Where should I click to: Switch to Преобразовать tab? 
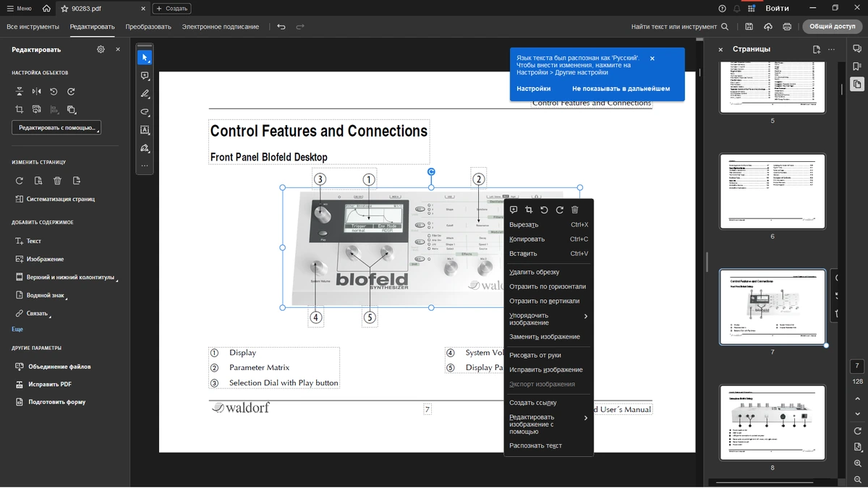click(148, 27)
